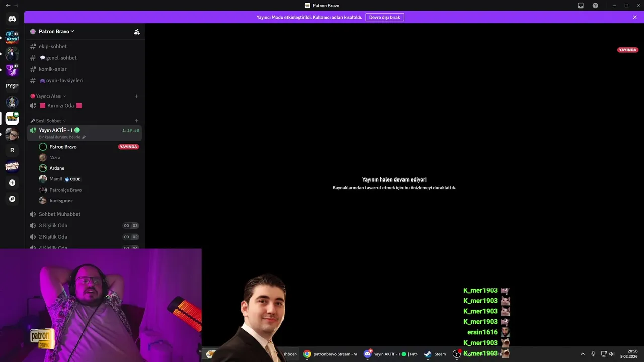
Task: Open the Discord help icon
Action: pyautogui.click(x=595, y=6)
